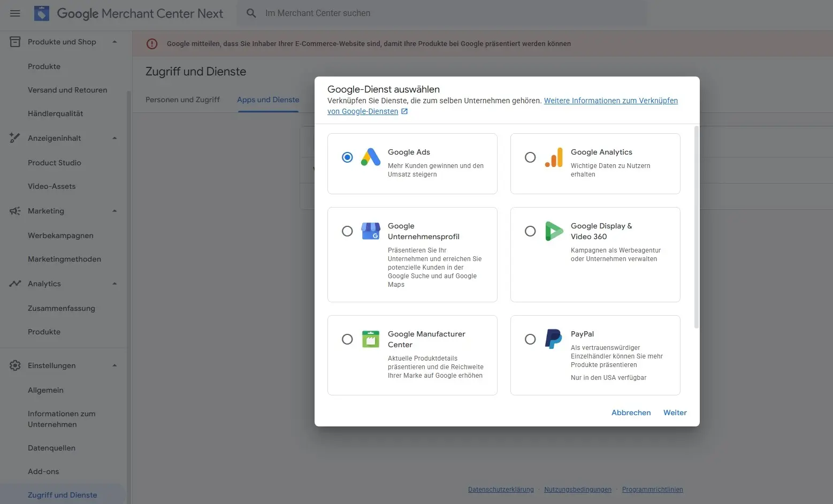Select the PayPal radio button
Image resolution: width=833 pixels, height=504 pixels.
[530, 339]
